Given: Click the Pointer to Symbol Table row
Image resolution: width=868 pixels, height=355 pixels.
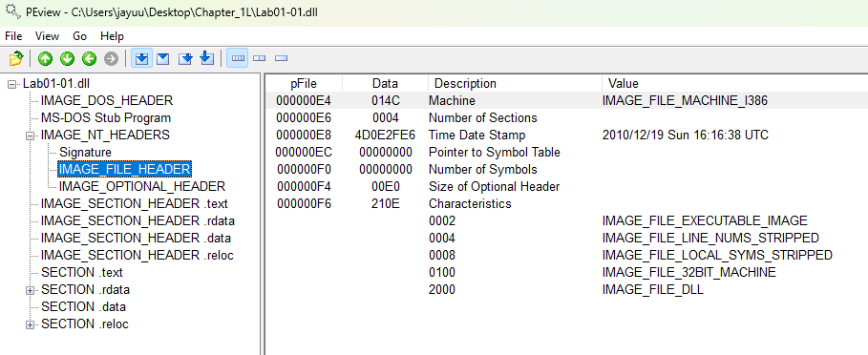Looking at the screenshot, I should (x=567, y=153).
